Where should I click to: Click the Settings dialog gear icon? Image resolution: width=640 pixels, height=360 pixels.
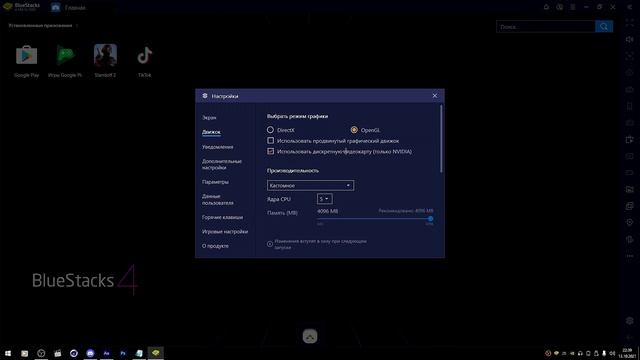[205, 96]
